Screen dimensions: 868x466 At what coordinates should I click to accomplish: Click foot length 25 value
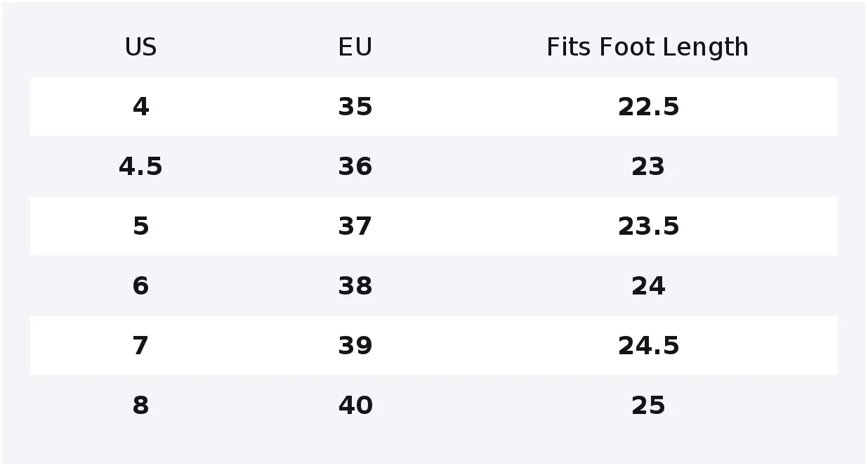(x=648, y=406)
